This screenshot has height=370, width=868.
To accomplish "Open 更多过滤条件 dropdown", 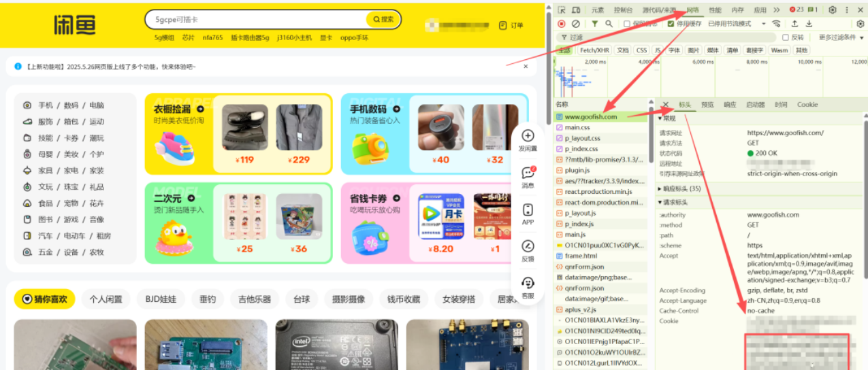I will click(x=841, y=37).
